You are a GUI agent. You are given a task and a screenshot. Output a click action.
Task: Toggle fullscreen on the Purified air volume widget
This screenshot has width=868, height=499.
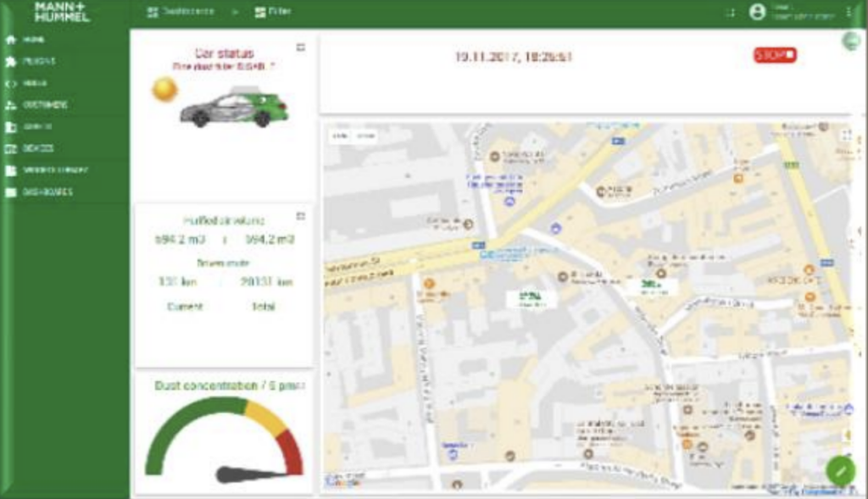point(301,216)
